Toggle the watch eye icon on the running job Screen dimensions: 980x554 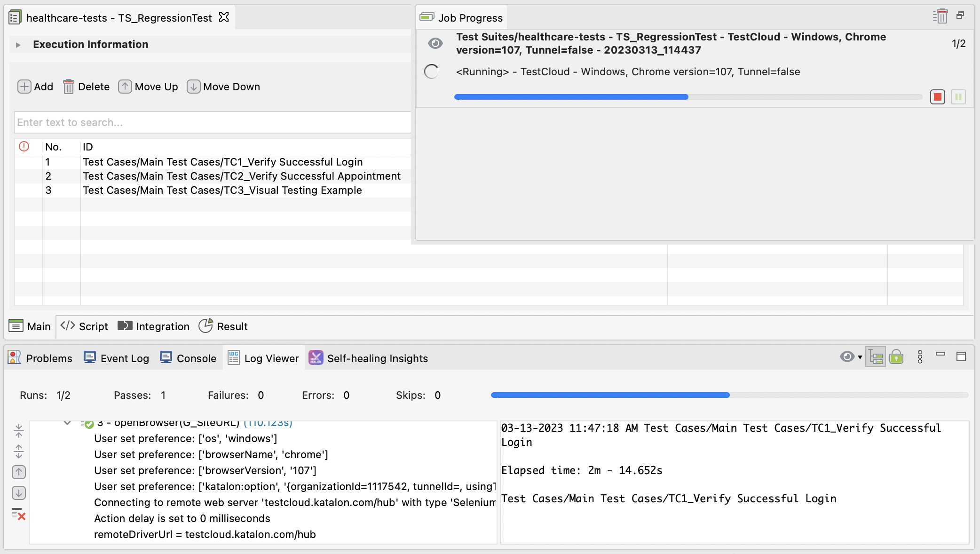(435, 43)
